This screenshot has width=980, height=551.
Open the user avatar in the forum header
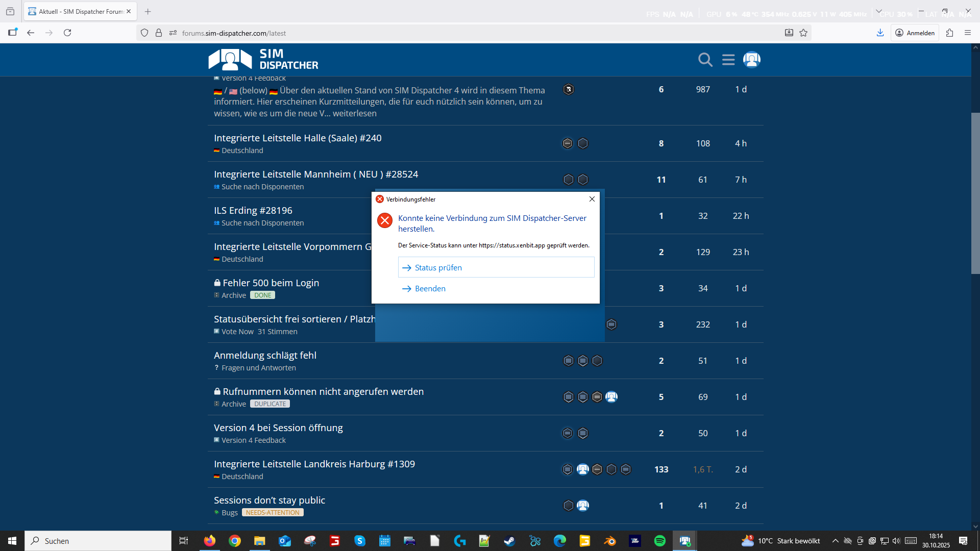coord(752,60)
